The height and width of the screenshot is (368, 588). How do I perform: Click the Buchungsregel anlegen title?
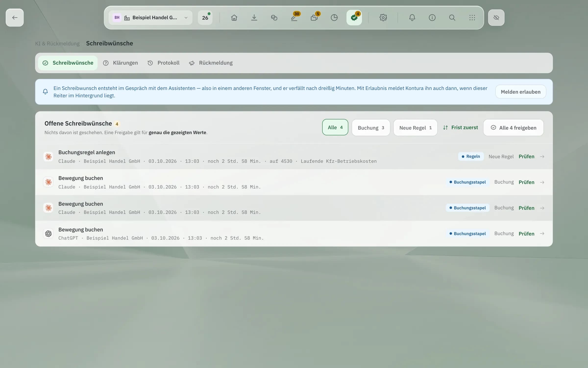coord(86,152)
